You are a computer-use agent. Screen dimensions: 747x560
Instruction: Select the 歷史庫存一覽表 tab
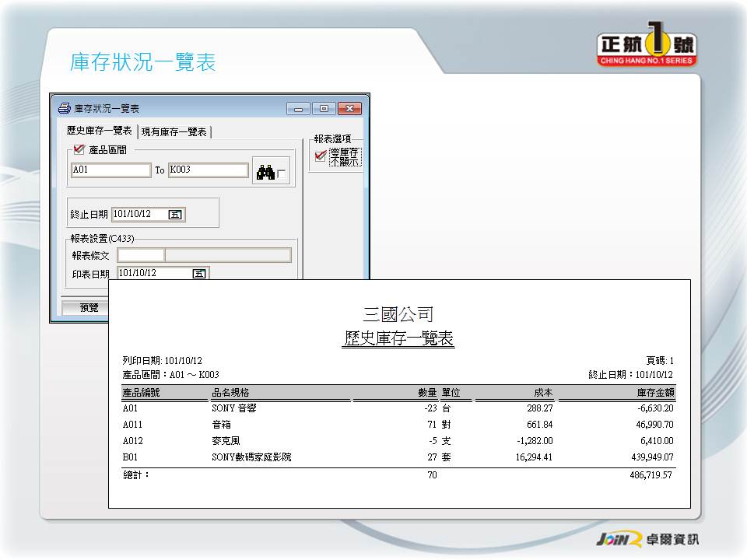(x=99, y=131)
